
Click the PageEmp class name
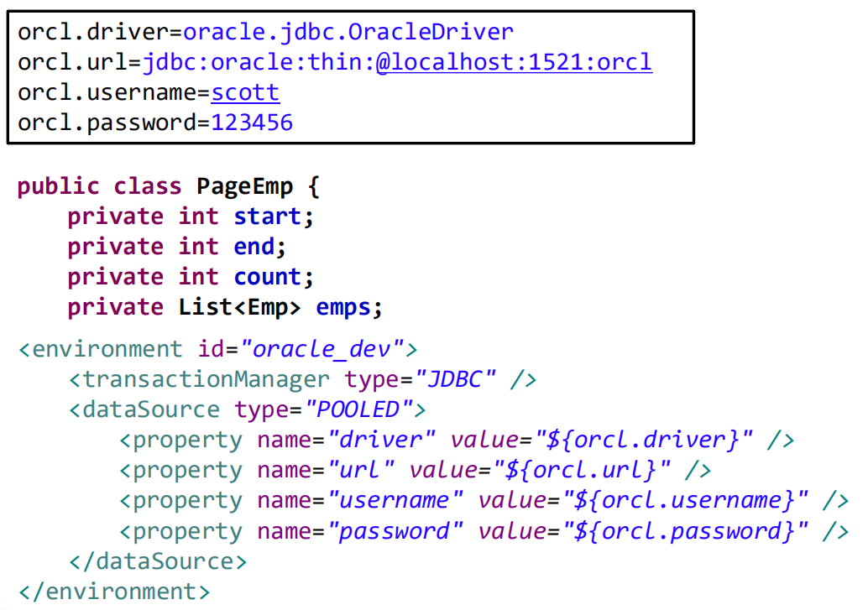244,186
